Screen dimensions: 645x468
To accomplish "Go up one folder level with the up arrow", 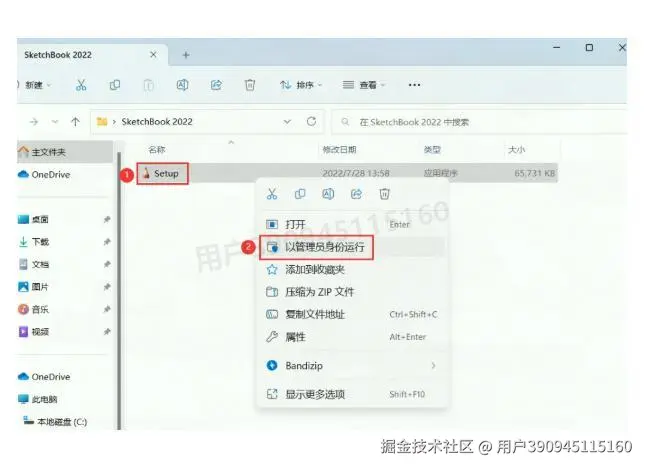I will pos(75,122).
